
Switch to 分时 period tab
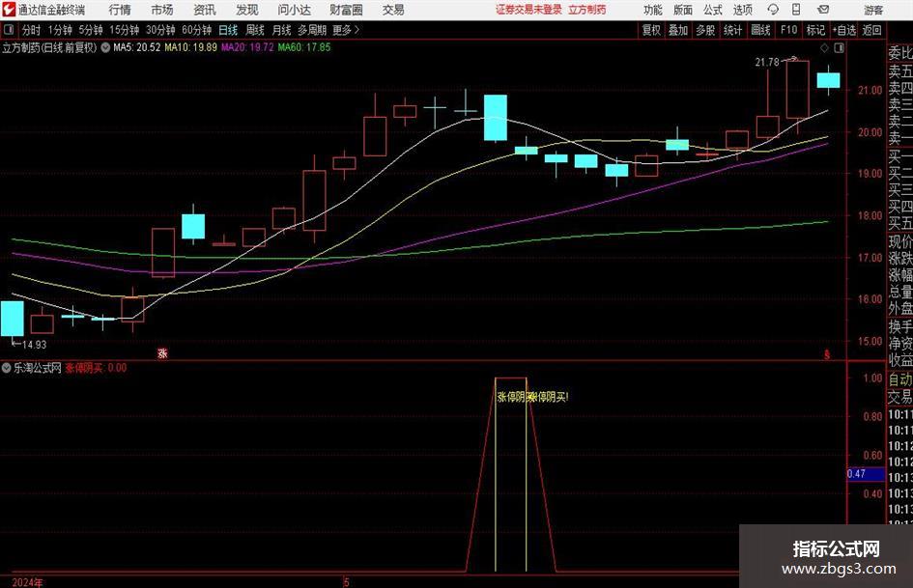tap(32, 30)
